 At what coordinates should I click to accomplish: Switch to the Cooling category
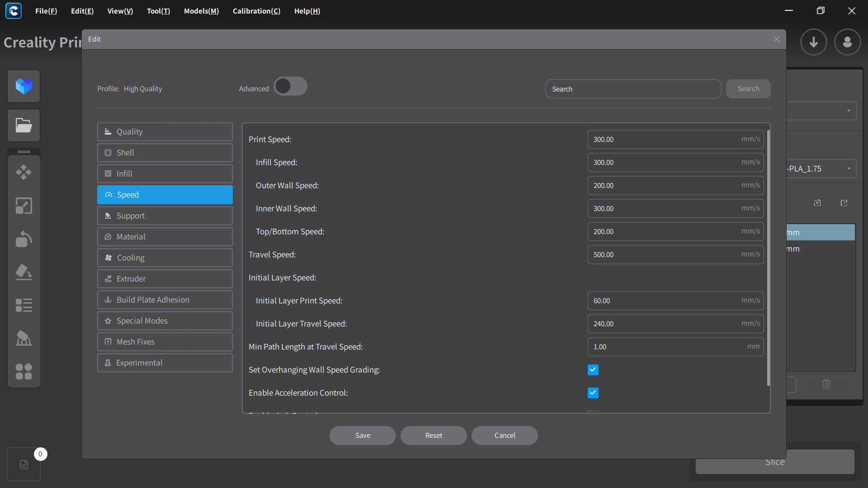tap(165, 258)
